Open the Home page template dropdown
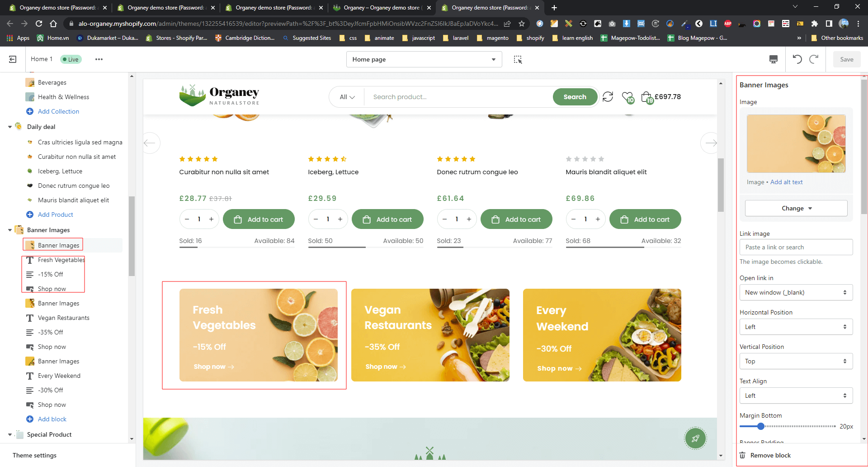868x467 pixels. [x=424, y=59]
